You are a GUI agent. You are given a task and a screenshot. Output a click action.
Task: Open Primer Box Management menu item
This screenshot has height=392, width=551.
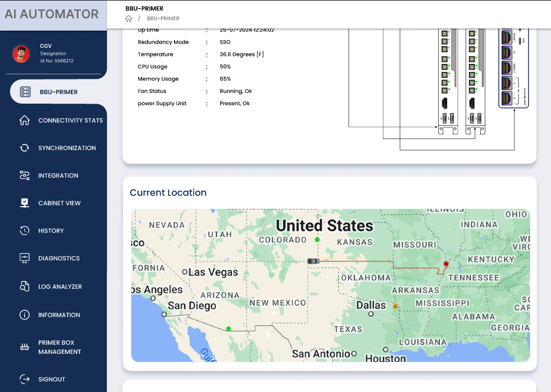click(60, 347)
